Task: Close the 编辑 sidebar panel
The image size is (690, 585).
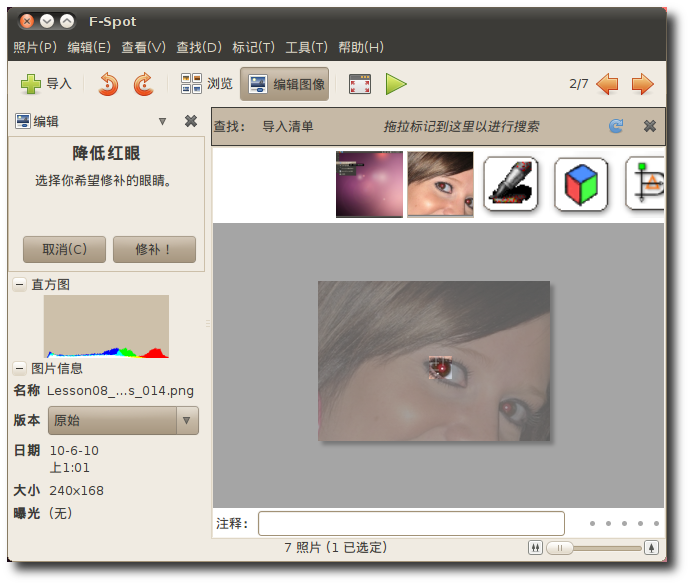Action: pos(191,121)
